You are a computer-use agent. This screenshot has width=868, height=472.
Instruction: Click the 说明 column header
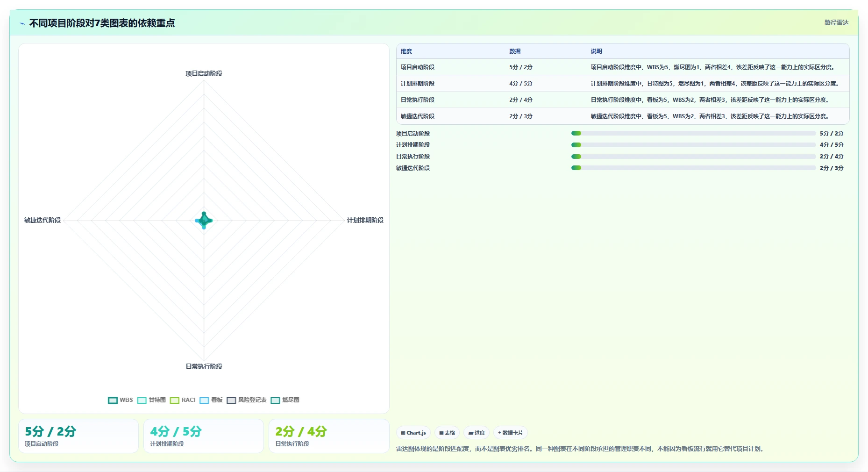(596, 51)
